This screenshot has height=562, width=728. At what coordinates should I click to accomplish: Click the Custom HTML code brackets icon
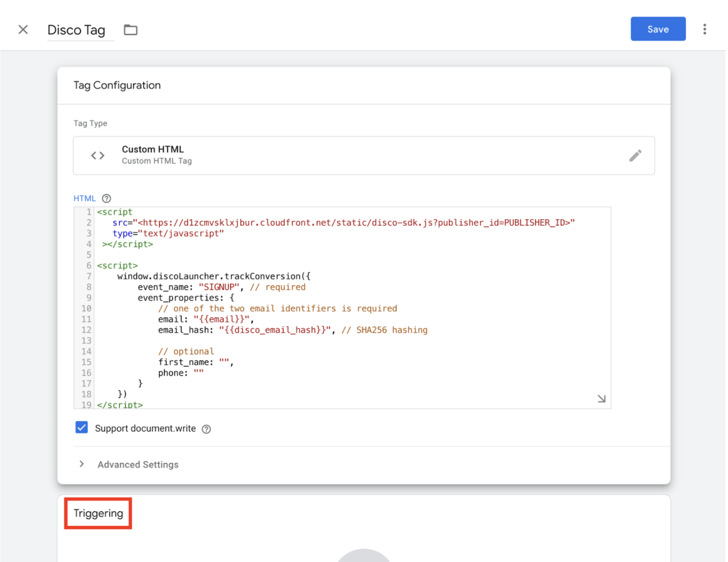97,155
